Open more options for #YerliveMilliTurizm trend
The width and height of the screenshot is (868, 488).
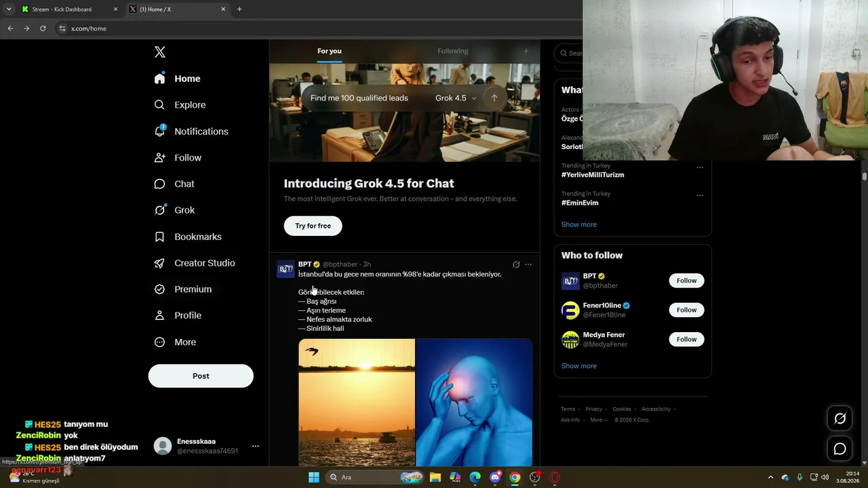700,167
